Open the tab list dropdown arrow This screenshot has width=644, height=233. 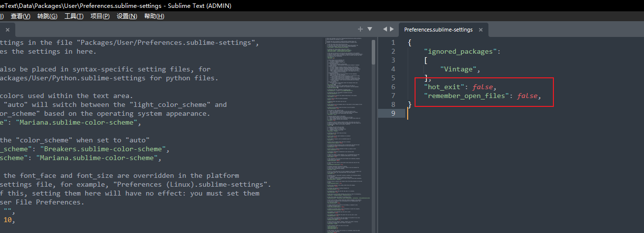[x=370, y=29]
